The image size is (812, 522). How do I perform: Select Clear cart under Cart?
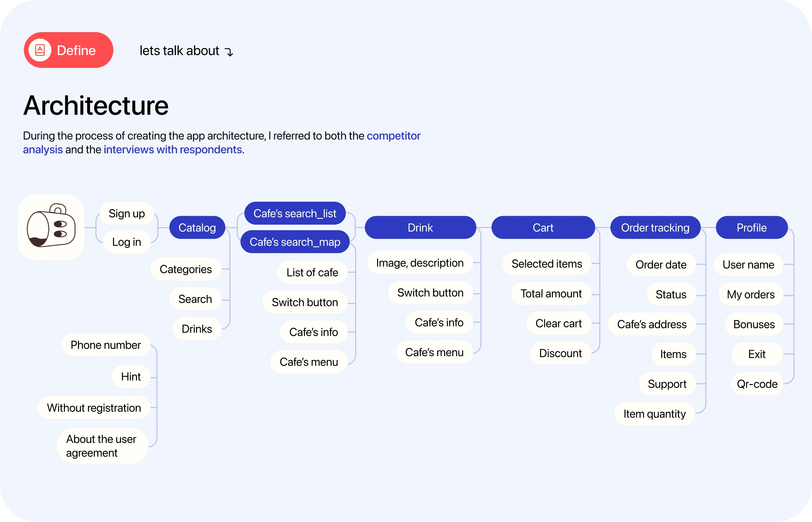[558, 323]
